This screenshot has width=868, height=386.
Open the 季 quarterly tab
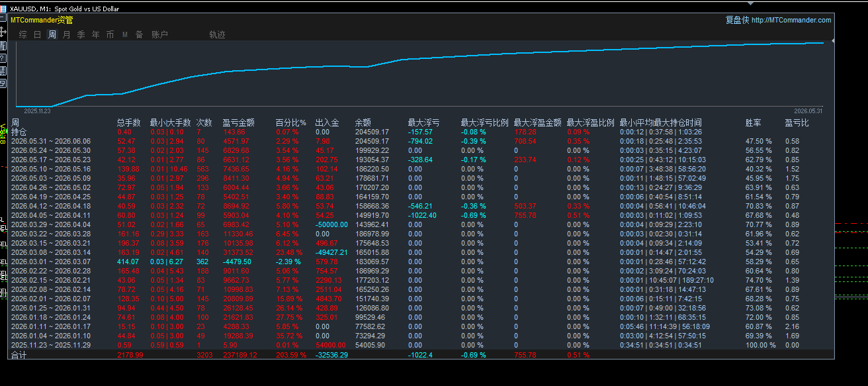[x=81, y=34]
